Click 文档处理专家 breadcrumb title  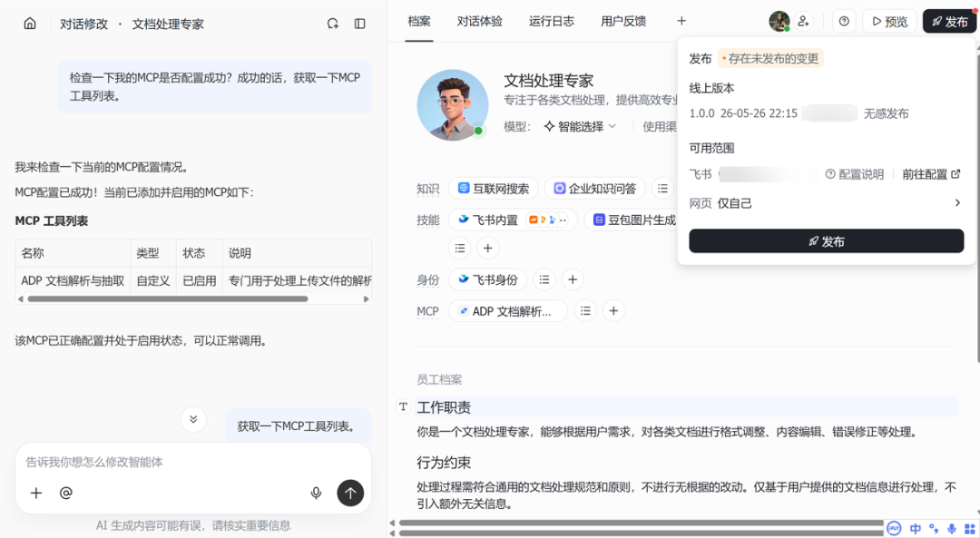pyautogui.click(x=168, y=24)
